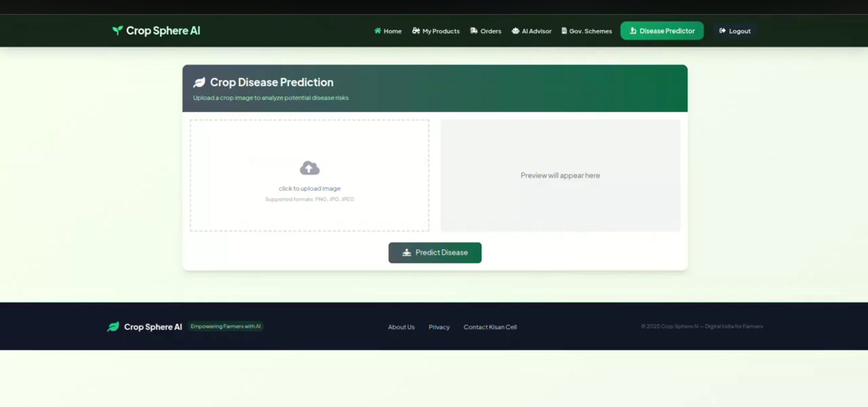Click the My Products tractor icon
Screen dimensions: 868x407
click(416, 31)
